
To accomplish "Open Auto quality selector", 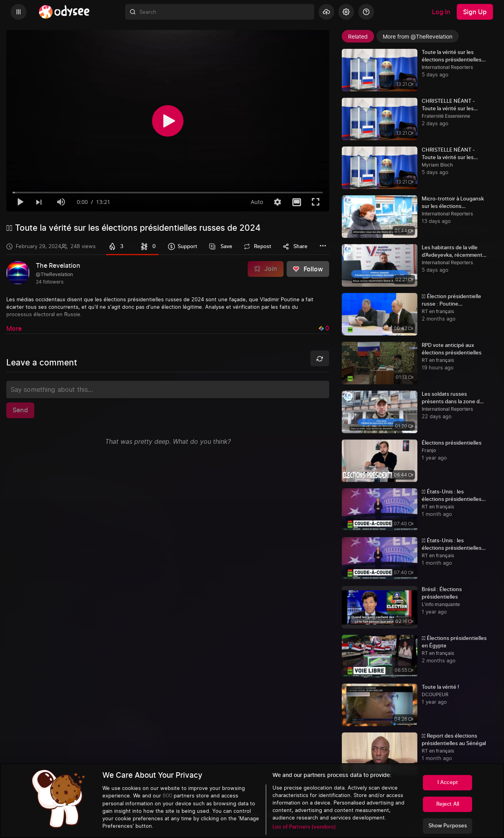I will (x=257, y=202).
